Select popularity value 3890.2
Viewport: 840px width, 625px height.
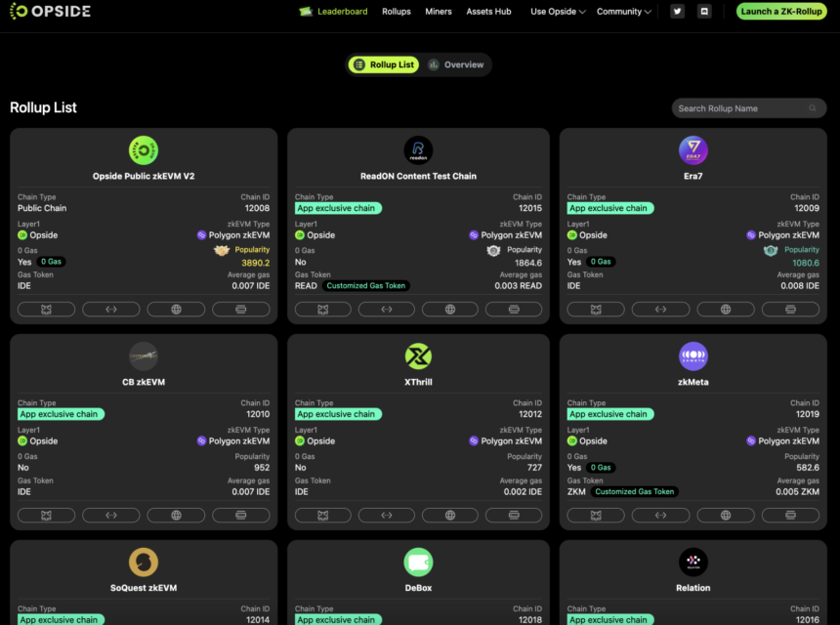tap(256, 263)
